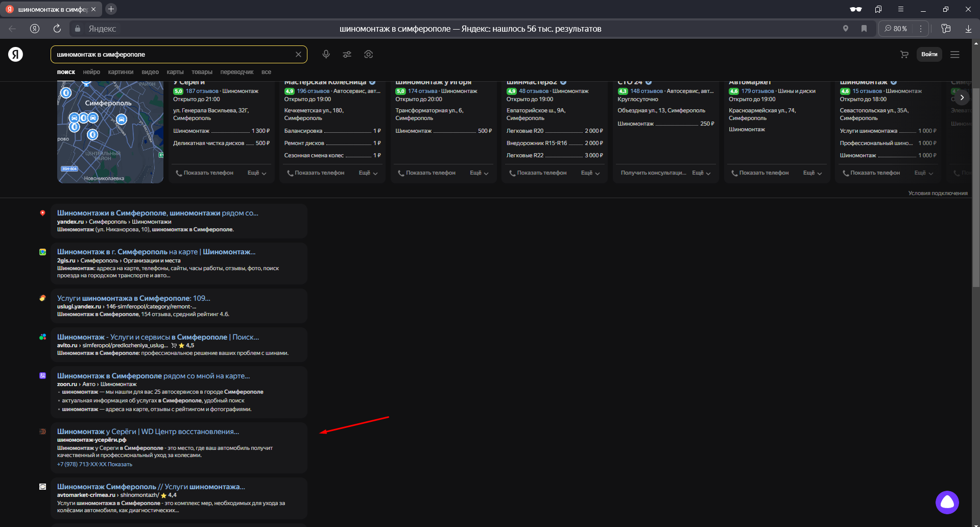Viewport: 980px width, 527px height.
Task: Select the нейро search tab
Action: point(91,72)
